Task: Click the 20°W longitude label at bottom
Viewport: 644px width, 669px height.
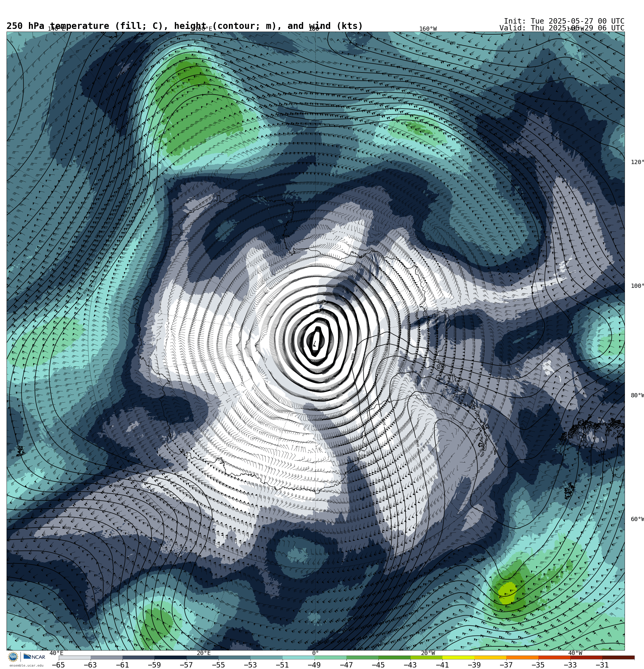Action: pyautogui.click(x=428, y=653)
